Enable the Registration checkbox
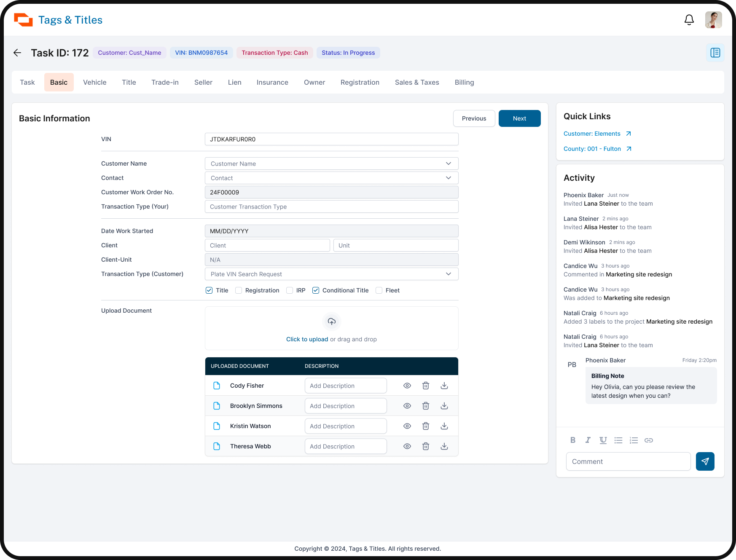The width and height of the screenshot is (736, 560). [x=239, y=290]
